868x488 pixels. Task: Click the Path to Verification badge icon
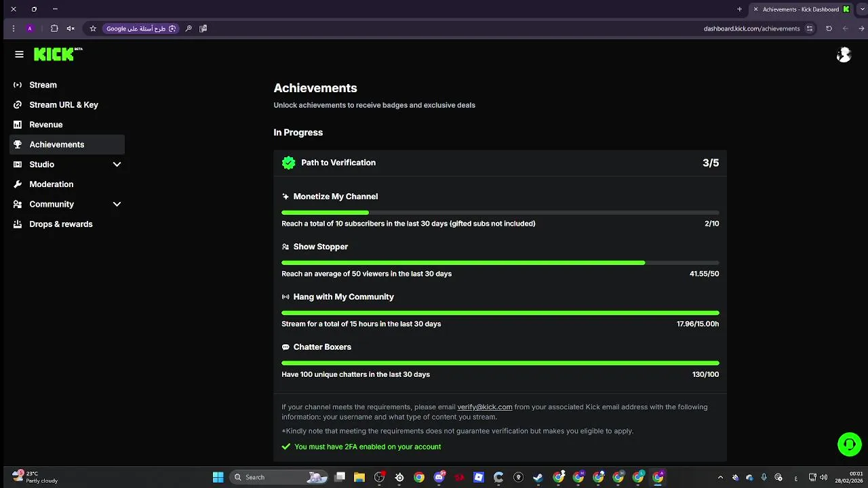click(x=289, y=163)
